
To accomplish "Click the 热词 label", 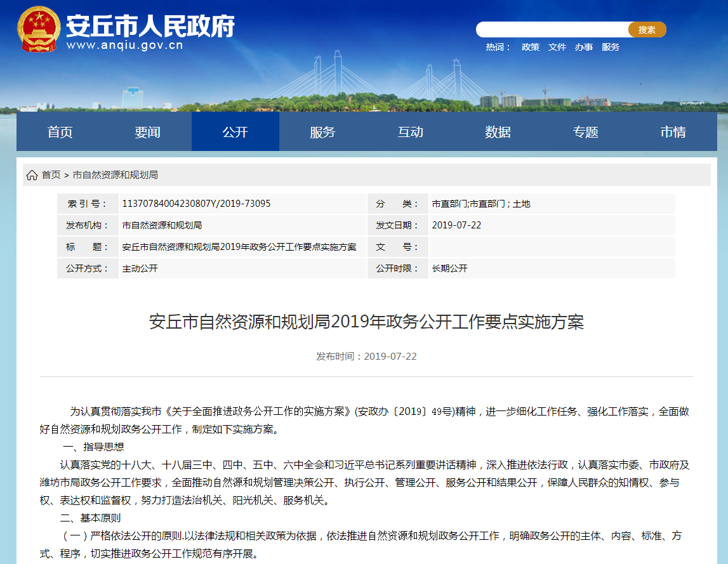I will 498,47.
